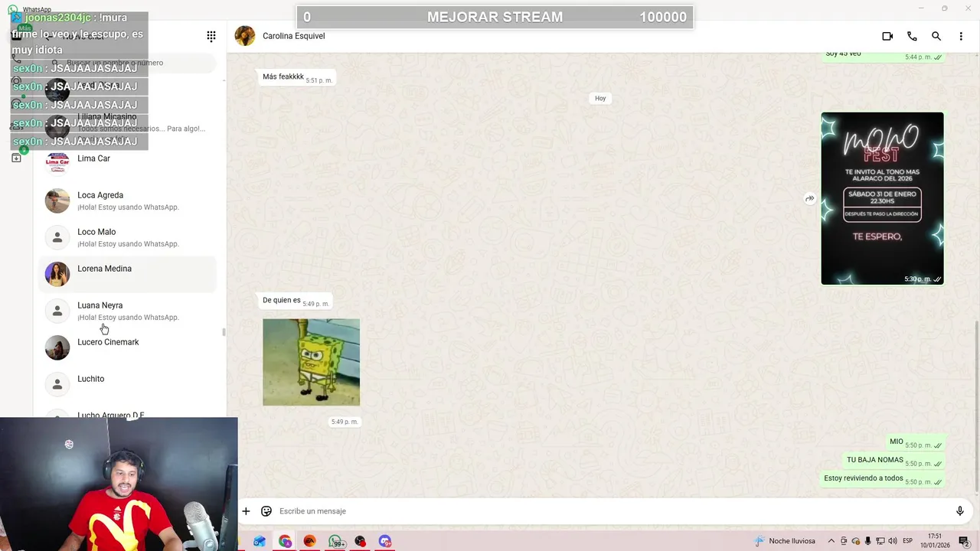Open the emoji picker
This screenshot has width=980, height=551.
click(266, 511)
